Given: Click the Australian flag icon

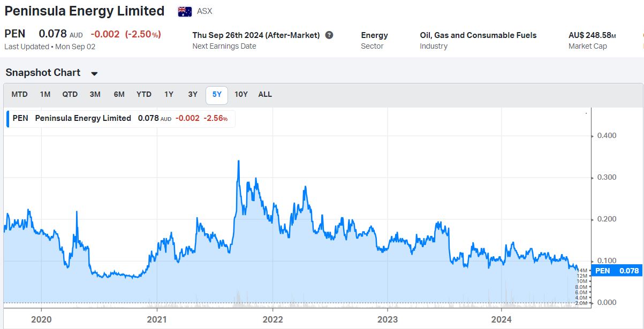Looking at the screenshot, I should coord(185,11).
